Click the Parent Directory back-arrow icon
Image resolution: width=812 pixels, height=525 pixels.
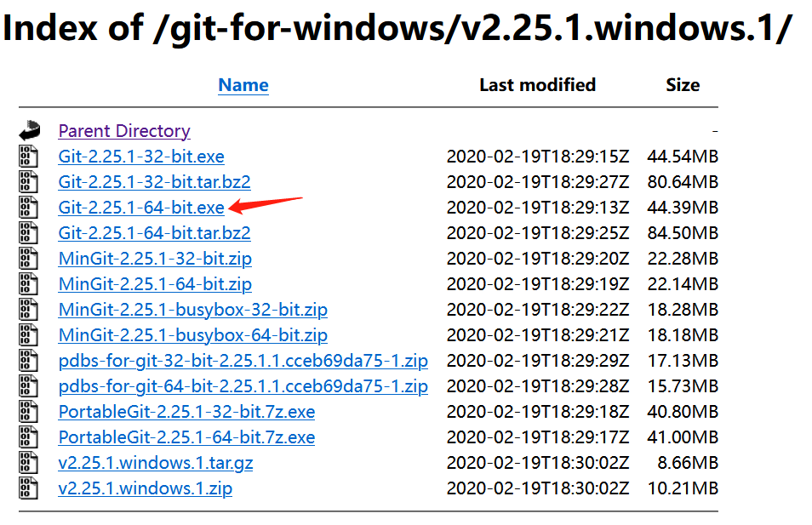[30, 130]
